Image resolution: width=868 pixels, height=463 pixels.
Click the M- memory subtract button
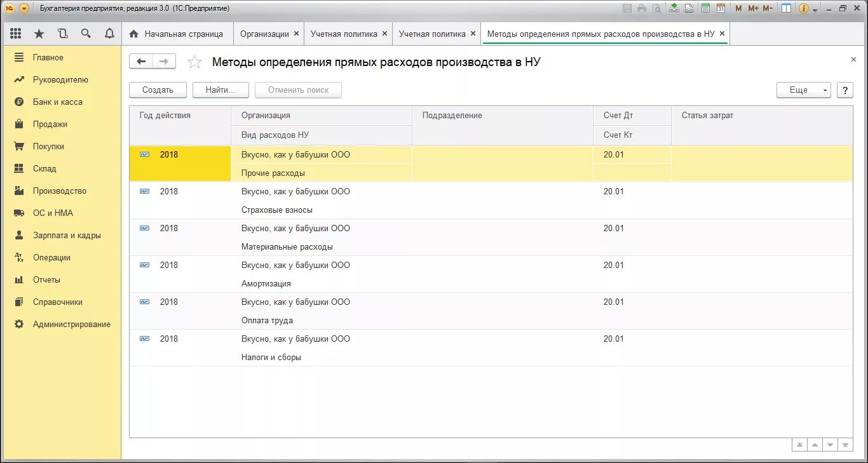click(768, 8)
